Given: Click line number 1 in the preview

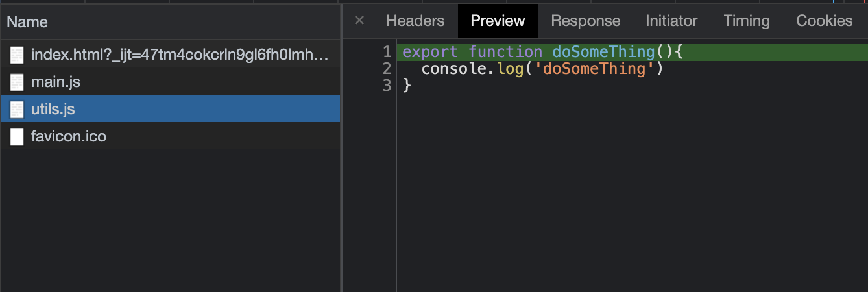Looking at the screenshot, I should click(x=387, y=52).
